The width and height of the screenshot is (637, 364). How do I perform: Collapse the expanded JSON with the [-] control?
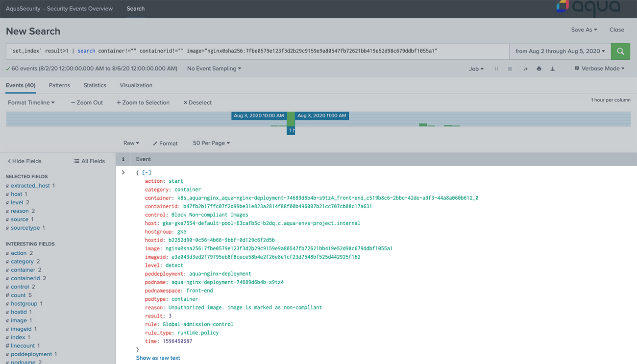coord(146,172)
